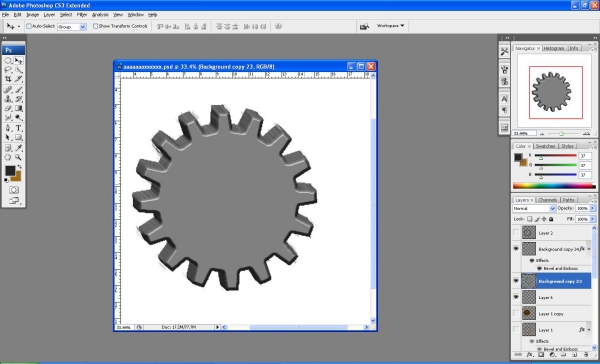Click the Add layer style fx icon

529,355
